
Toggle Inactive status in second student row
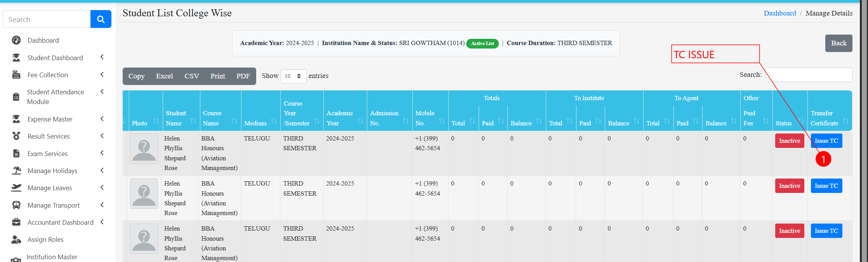tap(789, 186)
